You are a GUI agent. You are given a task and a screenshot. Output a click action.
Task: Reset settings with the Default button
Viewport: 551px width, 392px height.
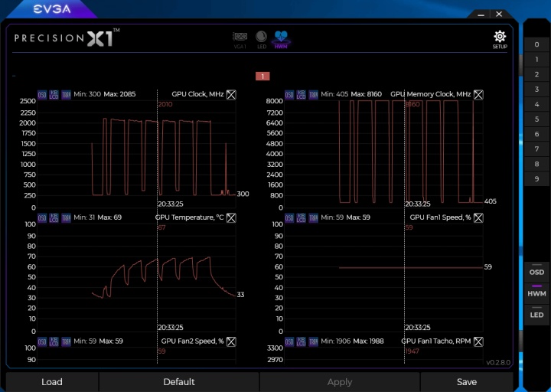tap(179, 382)
